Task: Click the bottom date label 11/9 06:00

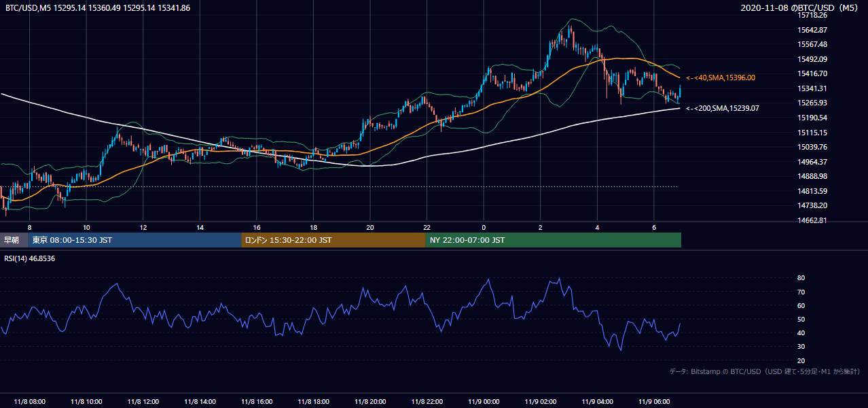Action: click(655, 402)
